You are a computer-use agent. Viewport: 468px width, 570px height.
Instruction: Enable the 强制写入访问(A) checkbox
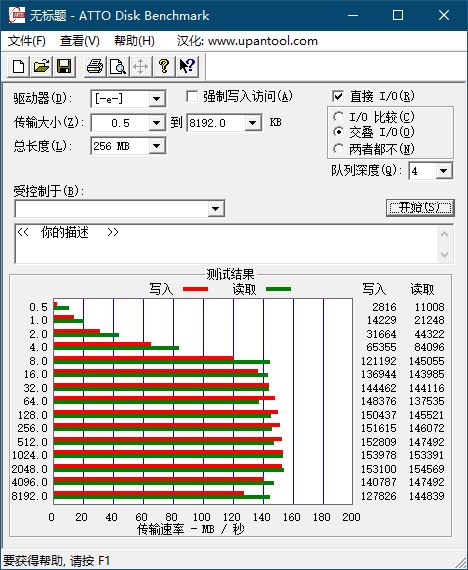(192, 97)
